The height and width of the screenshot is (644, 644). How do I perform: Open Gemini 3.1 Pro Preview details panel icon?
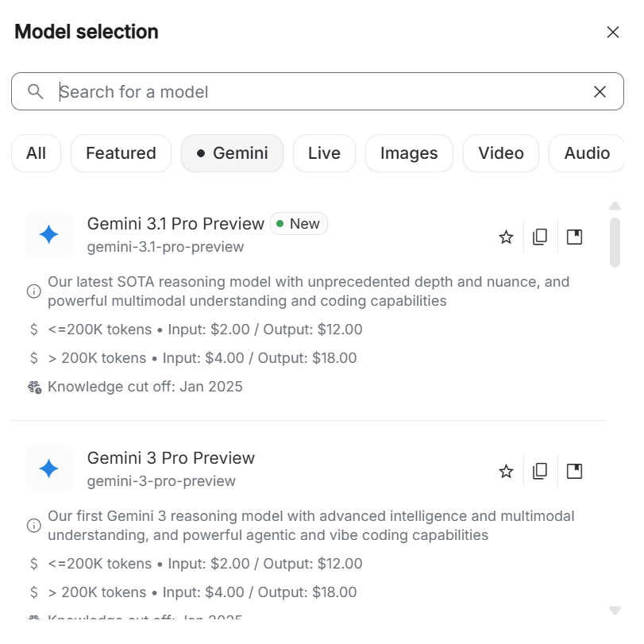(574, 237)
